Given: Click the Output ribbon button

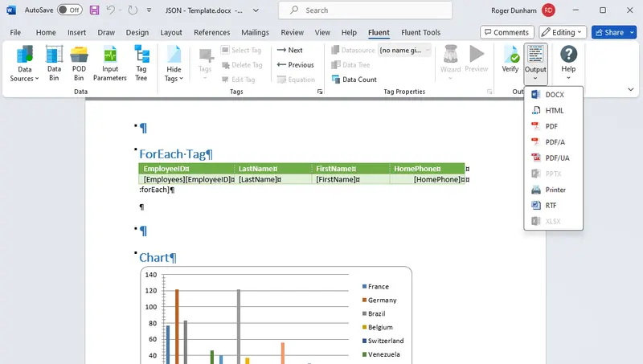Looking at the screenshot, I should 535,63.
